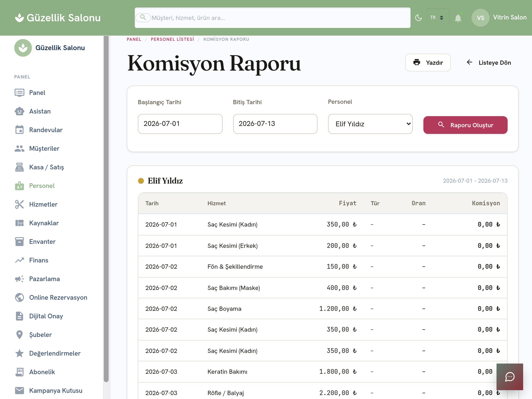Click the report date range 2026-07-01 – 2026-07-13
532x399 pixels.
click(475, 181)
